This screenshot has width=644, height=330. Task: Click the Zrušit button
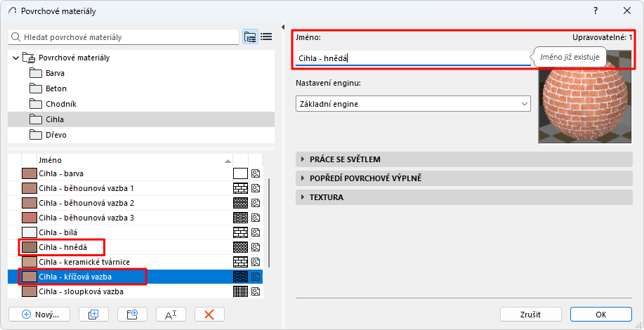point(530,314)
